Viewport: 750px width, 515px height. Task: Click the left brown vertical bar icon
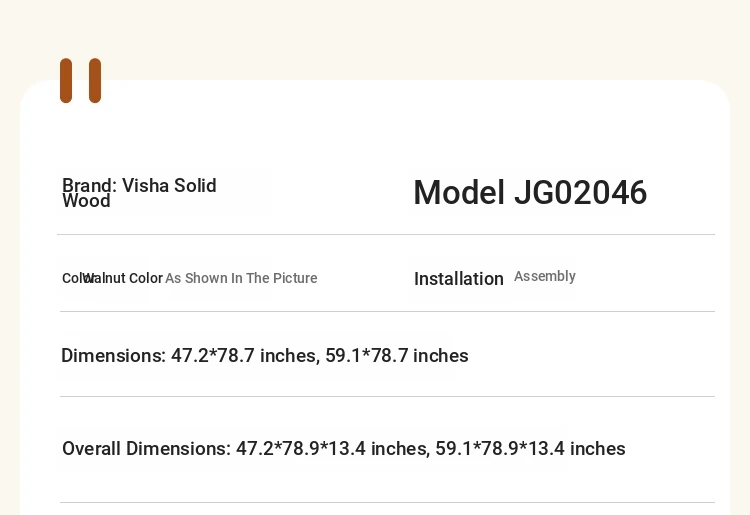click(x=66, y=80)
